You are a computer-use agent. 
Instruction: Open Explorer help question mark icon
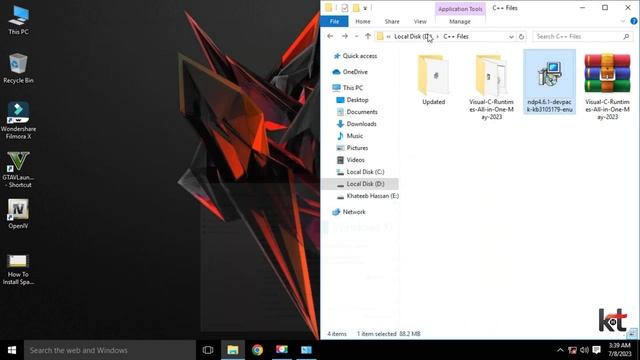[x=634, y=21]
